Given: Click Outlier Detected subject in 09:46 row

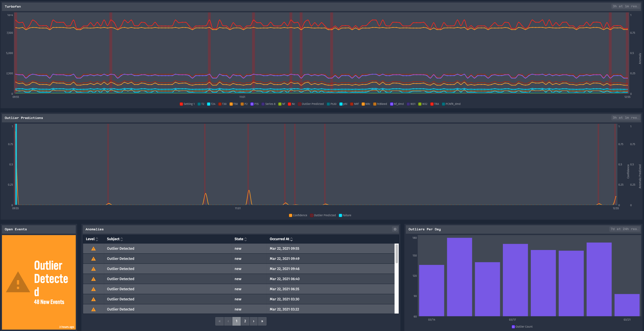Looking at the screenshot, I should [x=121, y=269].
